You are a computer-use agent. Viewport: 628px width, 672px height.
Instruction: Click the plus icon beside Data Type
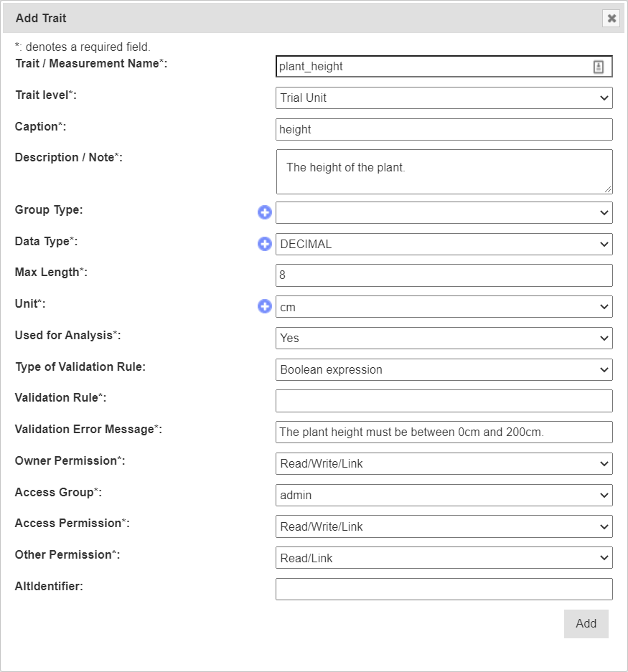[265, 244]
